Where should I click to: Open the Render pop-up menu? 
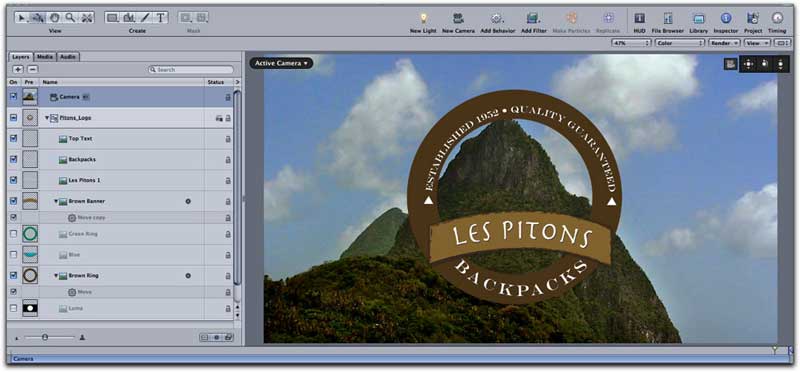pos(724,43)
